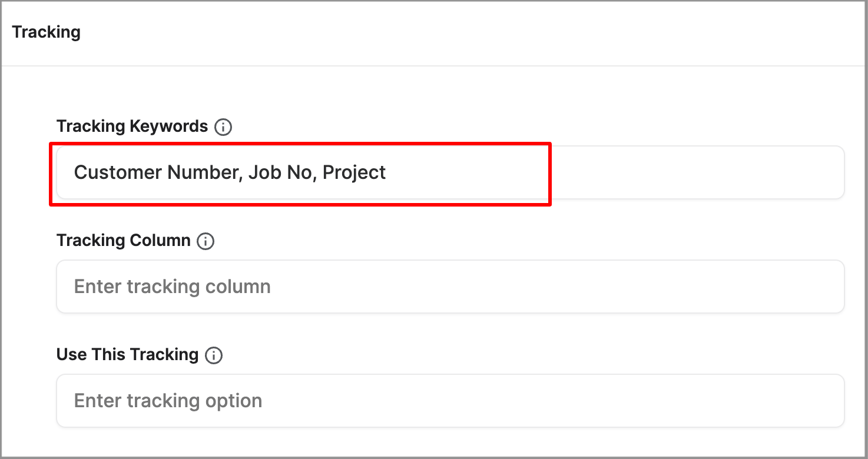Click the Tracking Column label
The image size is (868, 459).
(123, 240)
